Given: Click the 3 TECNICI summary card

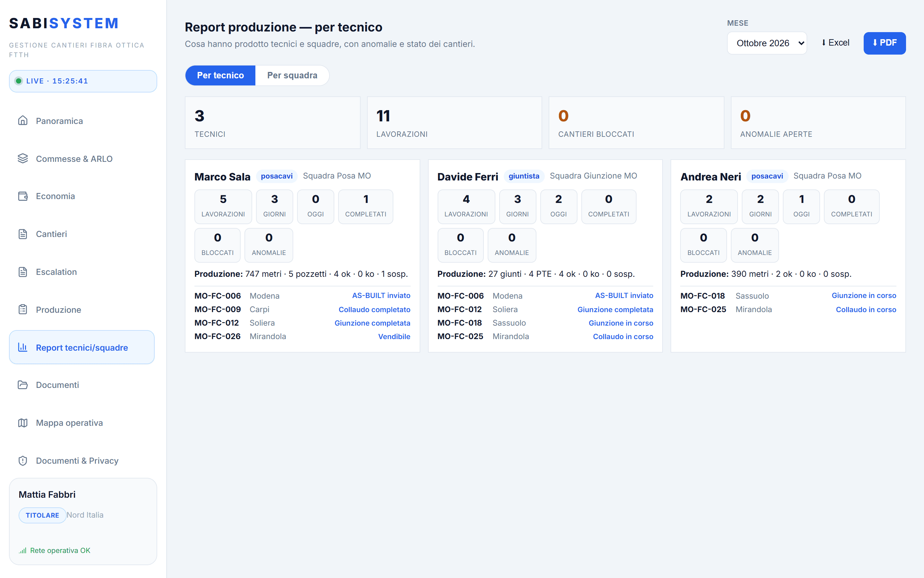Looking at the screenshot, I should [x=273, y=123].
